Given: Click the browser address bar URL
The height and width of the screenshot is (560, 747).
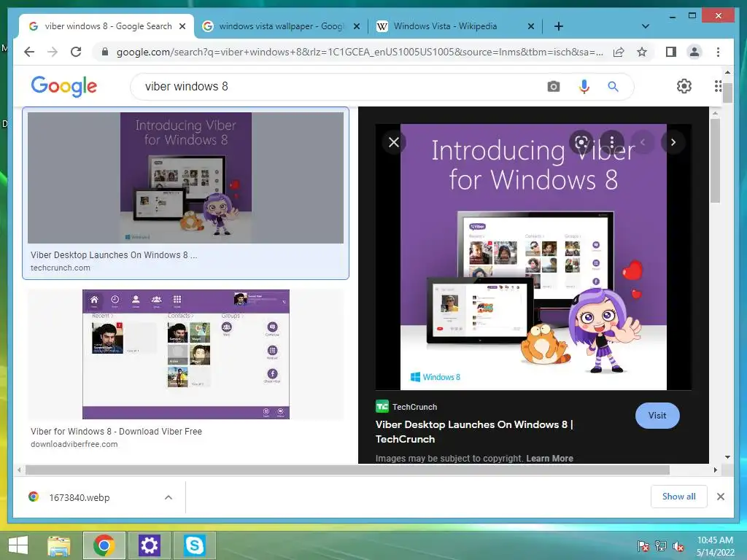Looking at the screenshot, I should (360, 52).
